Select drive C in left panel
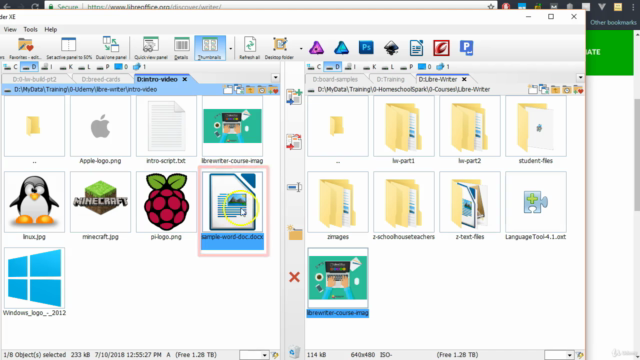This screenshot has width=640, height=360. click(x=10, y=67)
